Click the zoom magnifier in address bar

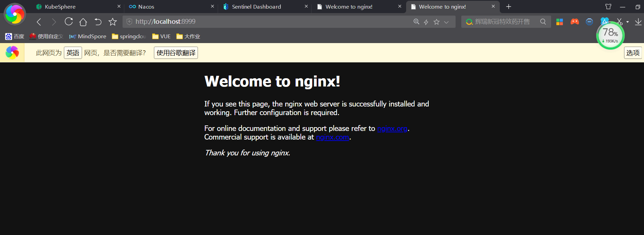point(416,22)
